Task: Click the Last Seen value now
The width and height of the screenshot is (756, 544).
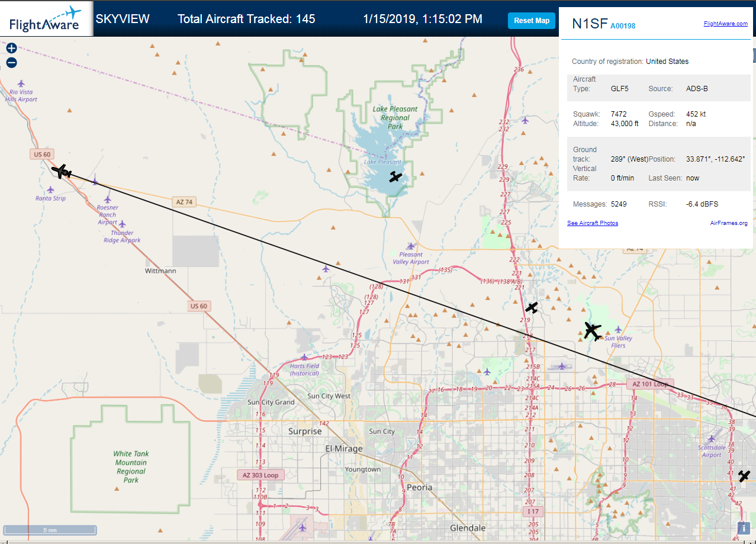Action: point(693,178)
